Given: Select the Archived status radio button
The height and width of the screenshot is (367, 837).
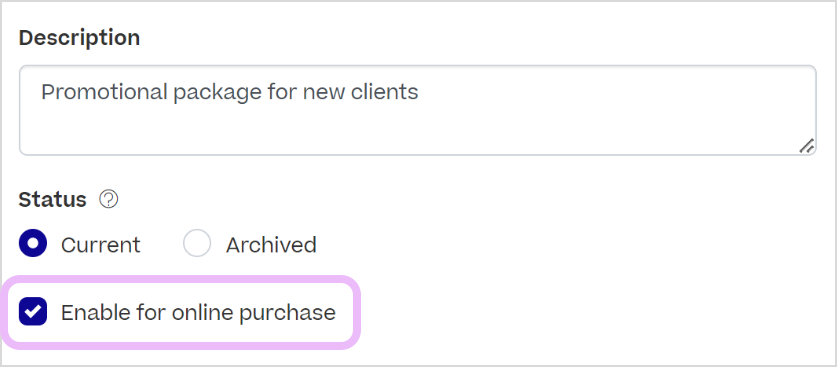Looking at the screenshot, I should coord(197,243).
